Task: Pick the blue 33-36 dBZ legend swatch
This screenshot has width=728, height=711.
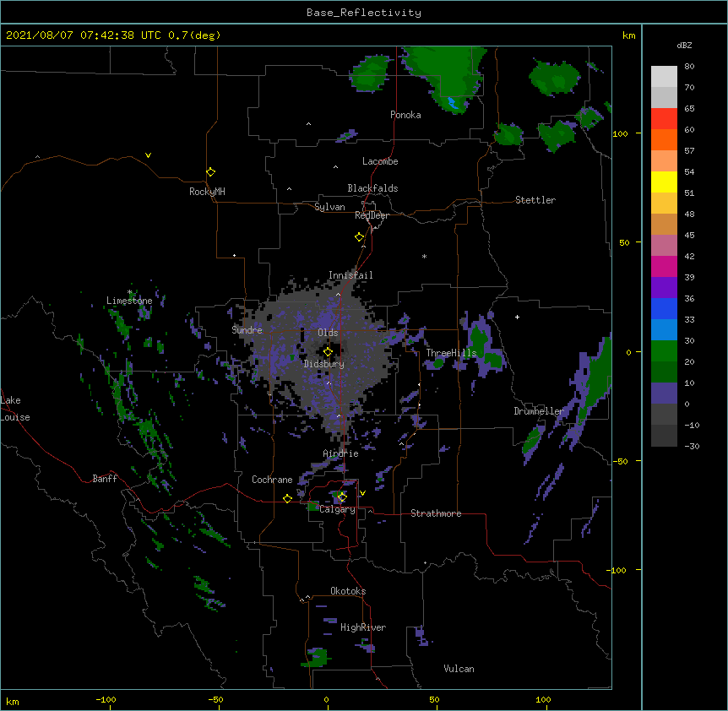Action: 664,308
